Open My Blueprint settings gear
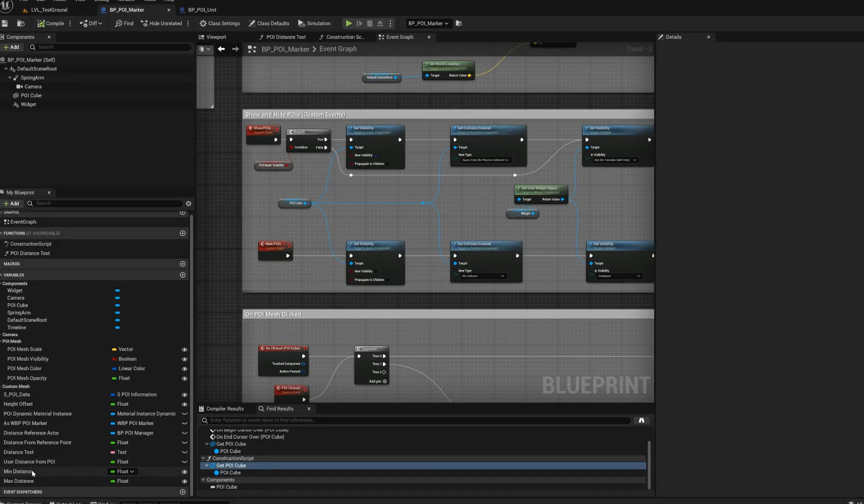 point(189,203)
